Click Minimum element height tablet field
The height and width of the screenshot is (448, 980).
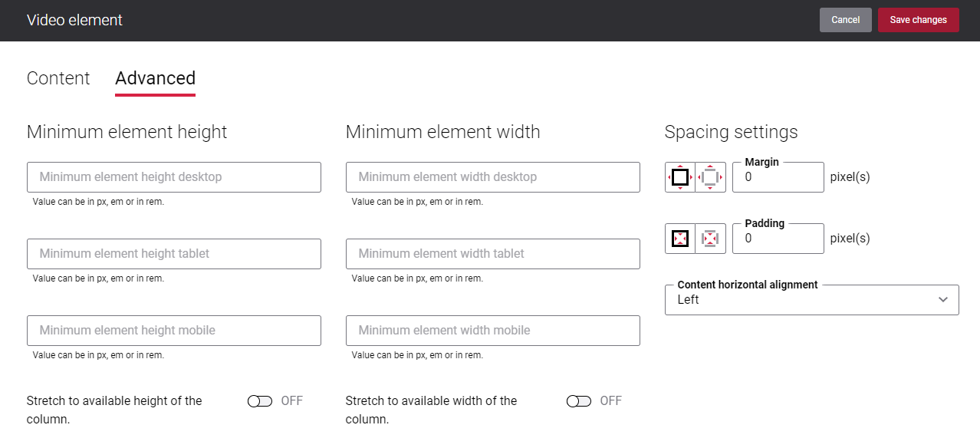tap(174, 254)
